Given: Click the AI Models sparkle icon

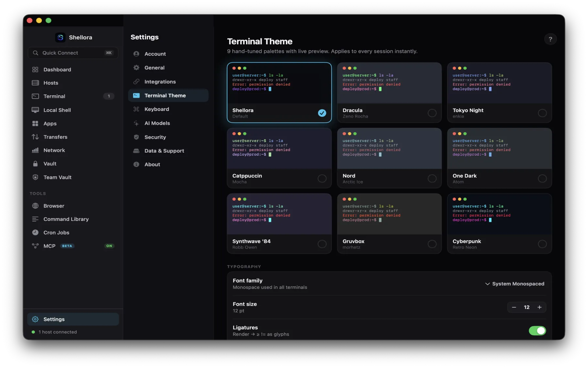Looking at the screenshot, I should coord(136,123).
